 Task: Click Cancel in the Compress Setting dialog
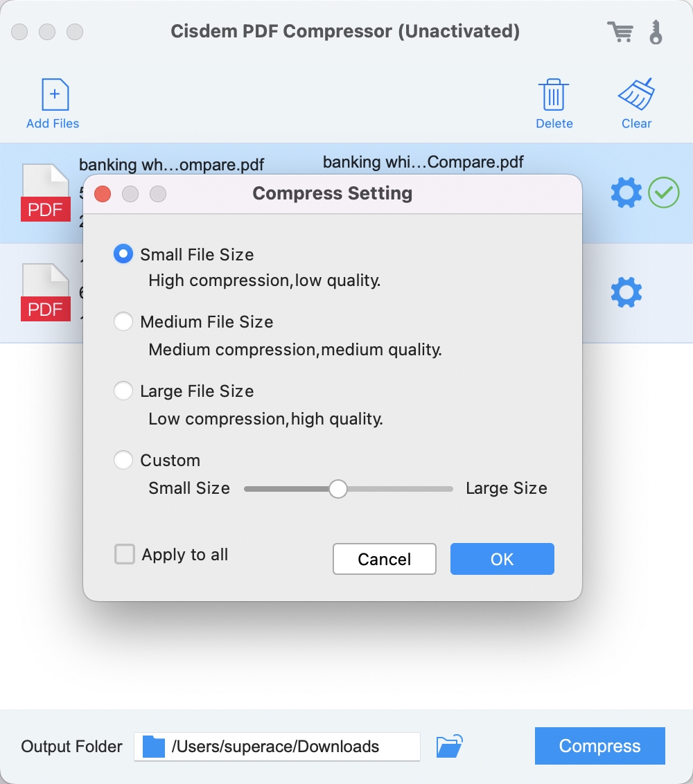click(x=384, y=559)
